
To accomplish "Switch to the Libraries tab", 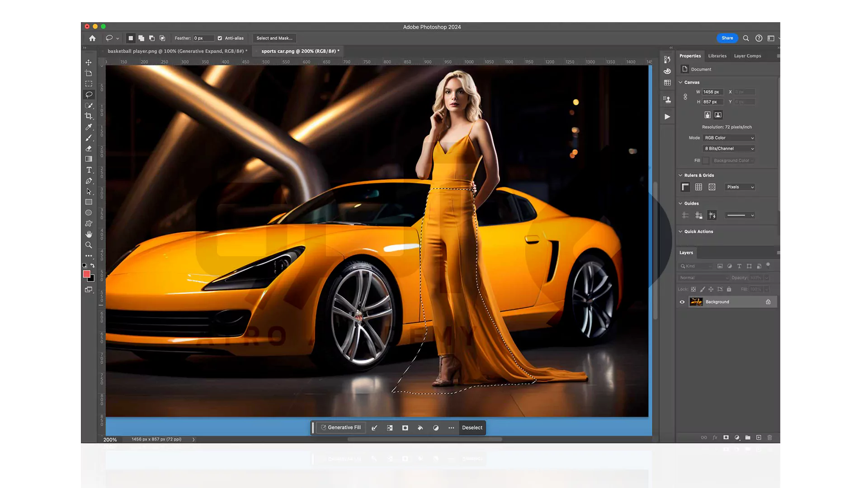I will (x=717, y=56).
